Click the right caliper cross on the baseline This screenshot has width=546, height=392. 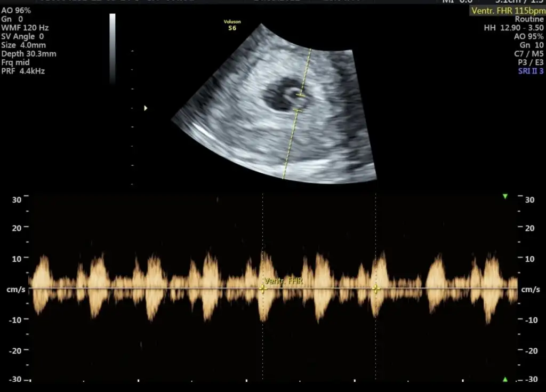376,289
